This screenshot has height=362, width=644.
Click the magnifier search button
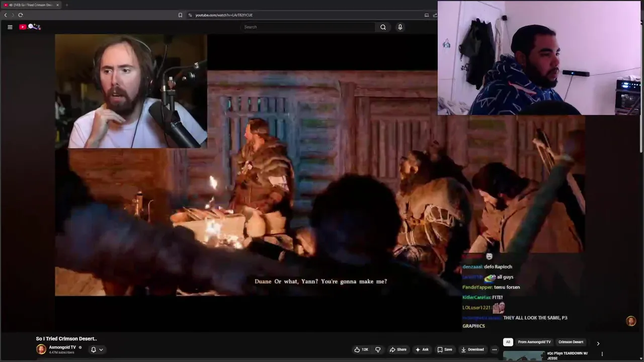383,27
